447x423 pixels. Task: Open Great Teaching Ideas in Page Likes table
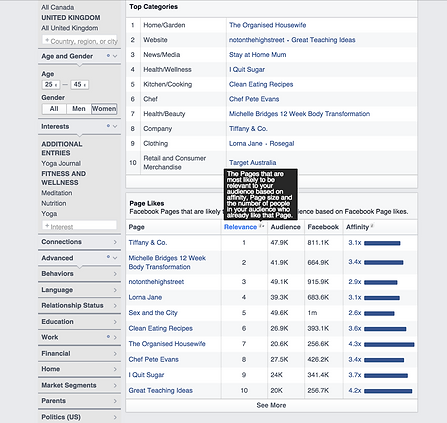click(x=161, y=391)
